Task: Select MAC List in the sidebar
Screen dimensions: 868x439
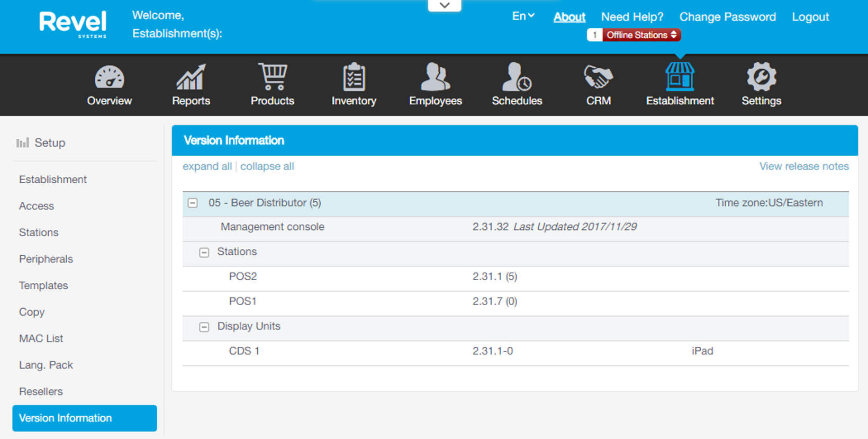Action: tap(41, 338)
